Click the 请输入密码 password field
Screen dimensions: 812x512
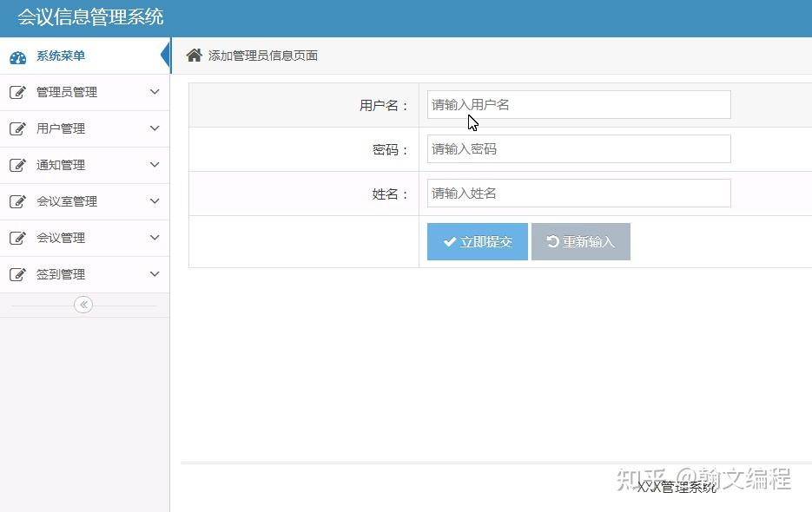(578, 148)
